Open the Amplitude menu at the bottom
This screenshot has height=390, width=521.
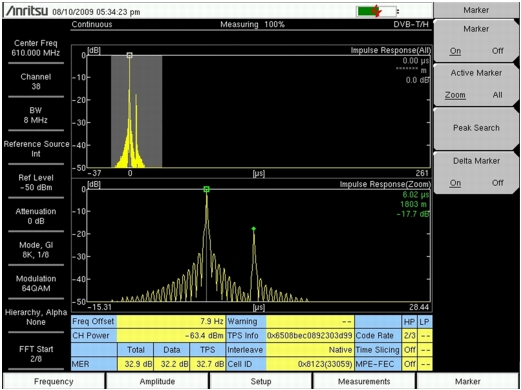(x=157, y=381)
